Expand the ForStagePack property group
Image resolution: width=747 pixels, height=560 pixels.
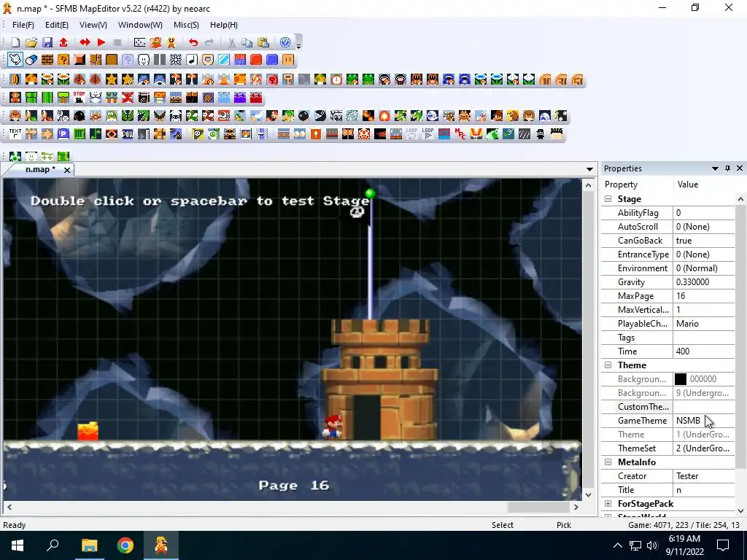click(x=608, y=504)
